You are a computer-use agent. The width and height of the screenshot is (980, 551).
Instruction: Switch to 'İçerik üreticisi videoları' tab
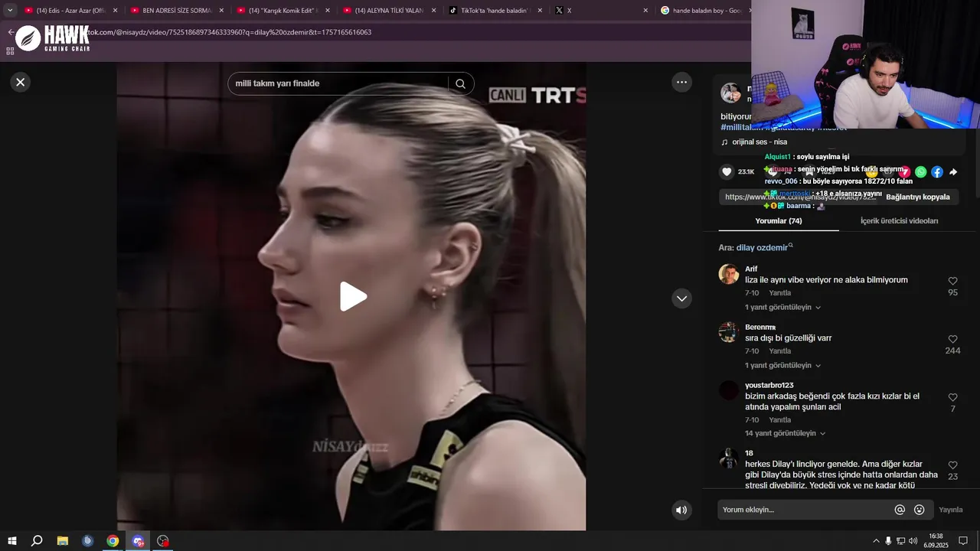click(899, 221)
